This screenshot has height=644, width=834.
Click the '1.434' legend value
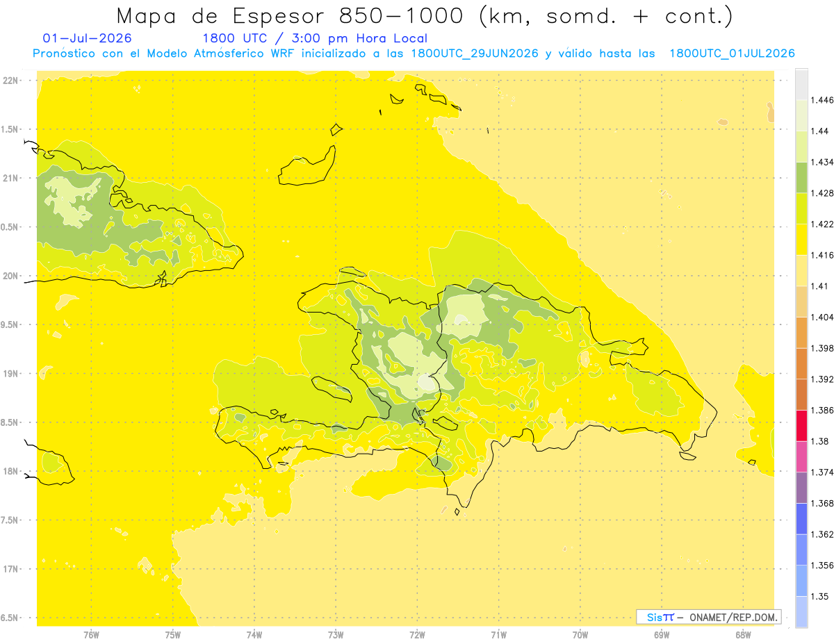point(822,162)
